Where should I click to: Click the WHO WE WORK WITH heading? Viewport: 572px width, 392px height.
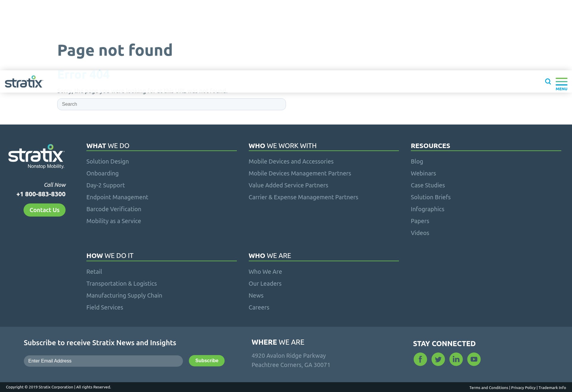282,146
